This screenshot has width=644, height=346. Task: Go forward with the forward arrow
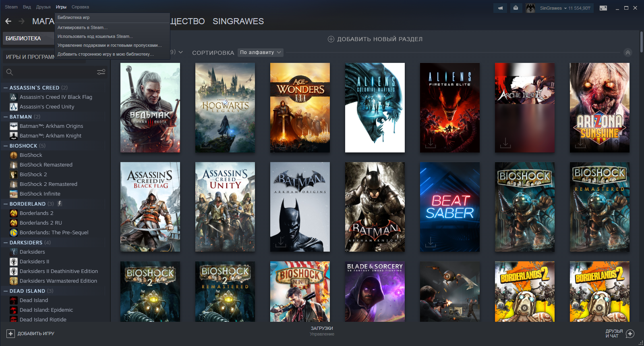(x=22, y=21)
